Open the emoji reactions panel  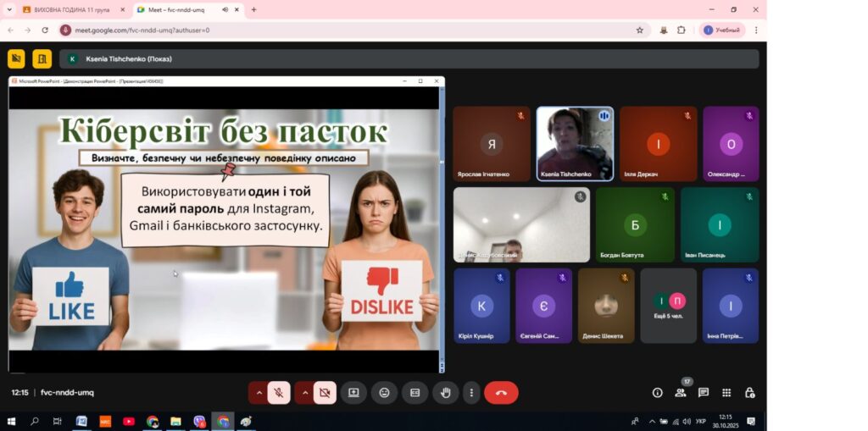coord(384,393)
